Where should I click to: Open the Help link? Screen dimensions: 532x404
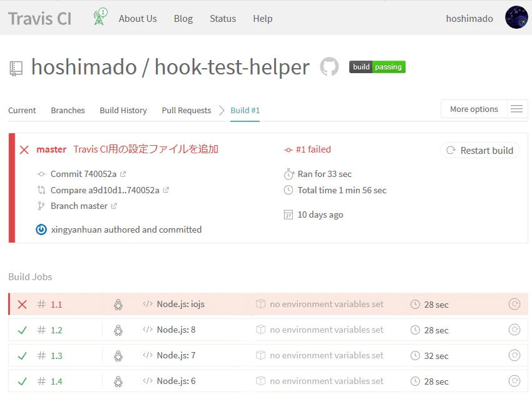(x=263, y=19)
